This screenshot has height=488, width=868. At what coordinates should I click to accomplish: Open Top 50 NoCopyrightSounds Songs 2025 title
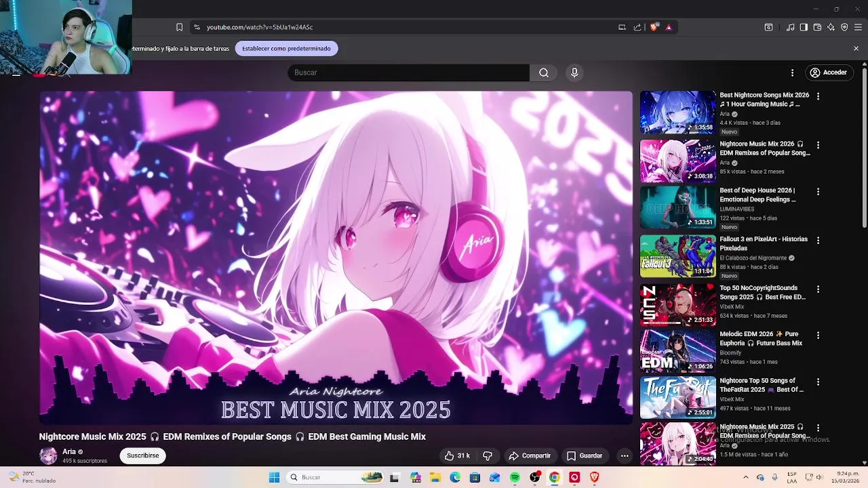click(762, 292)
